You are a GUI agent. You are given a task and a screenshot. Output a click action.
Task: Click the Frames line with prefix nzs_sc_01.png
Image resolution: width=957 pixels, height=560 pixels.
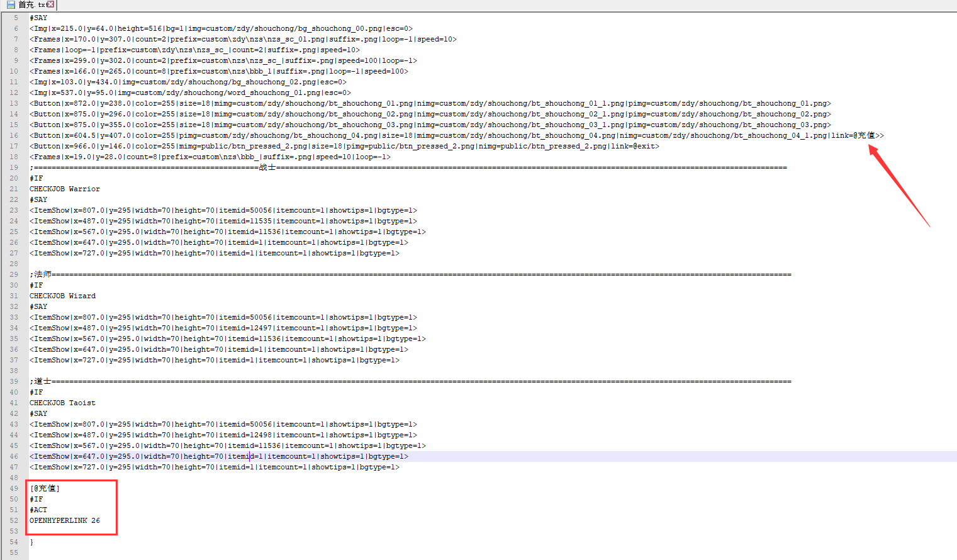[x=243, y=39]
